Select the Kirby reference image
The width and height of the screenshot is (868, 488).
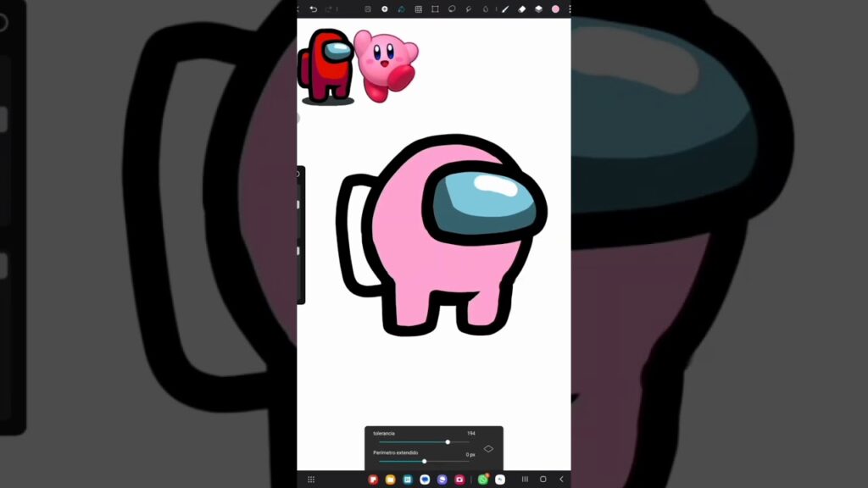(x=386, y=66)
